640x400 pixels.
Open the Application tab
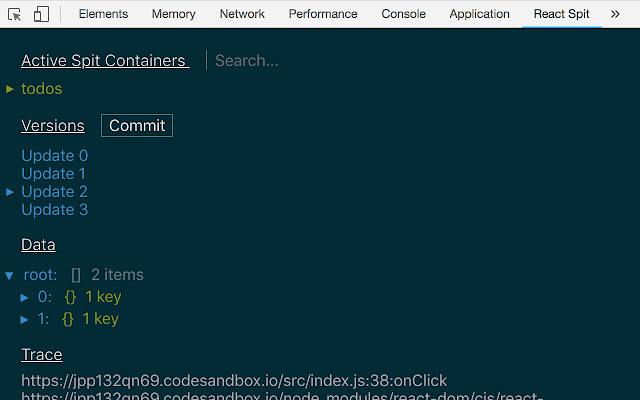coord(479,14)
